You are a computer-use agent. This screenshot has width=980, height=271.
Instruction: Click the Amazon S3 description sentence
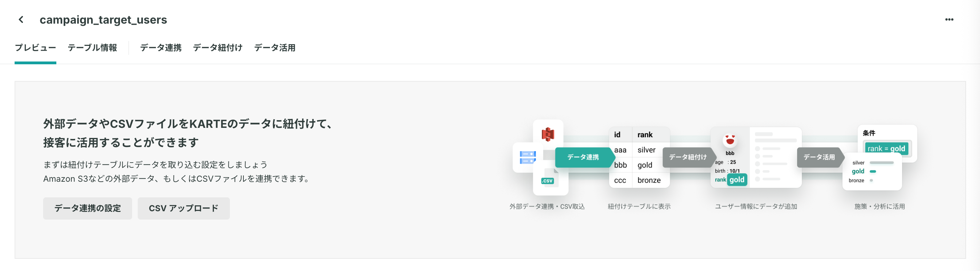178,179
